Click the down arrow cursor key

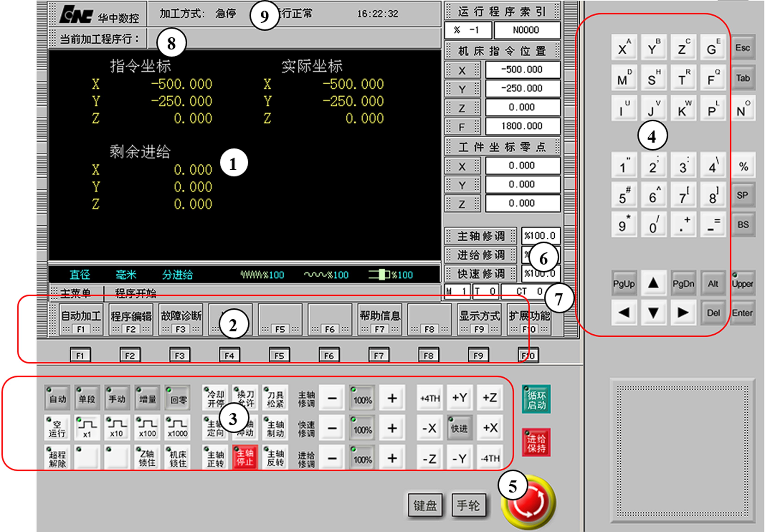(x=653, y=312)
